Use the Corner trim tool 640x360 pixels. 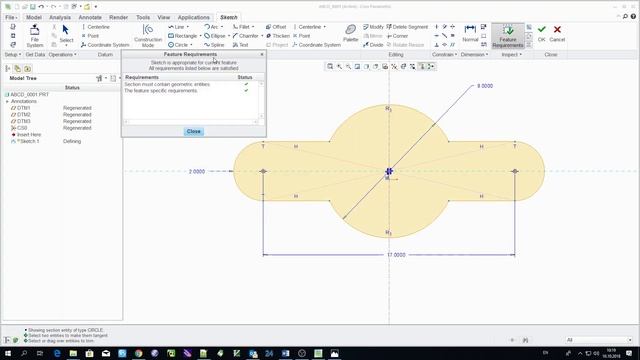coord(397,36)
